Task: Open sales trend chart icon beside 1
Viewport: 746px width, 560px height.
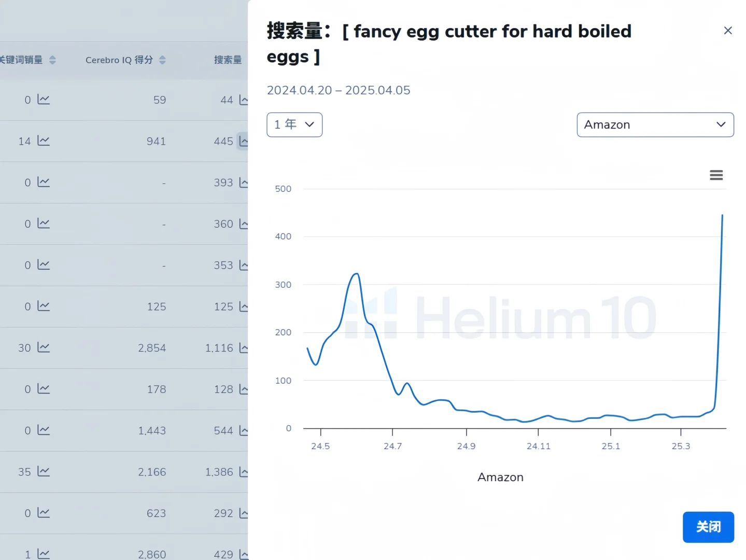Action: (44, 554)
